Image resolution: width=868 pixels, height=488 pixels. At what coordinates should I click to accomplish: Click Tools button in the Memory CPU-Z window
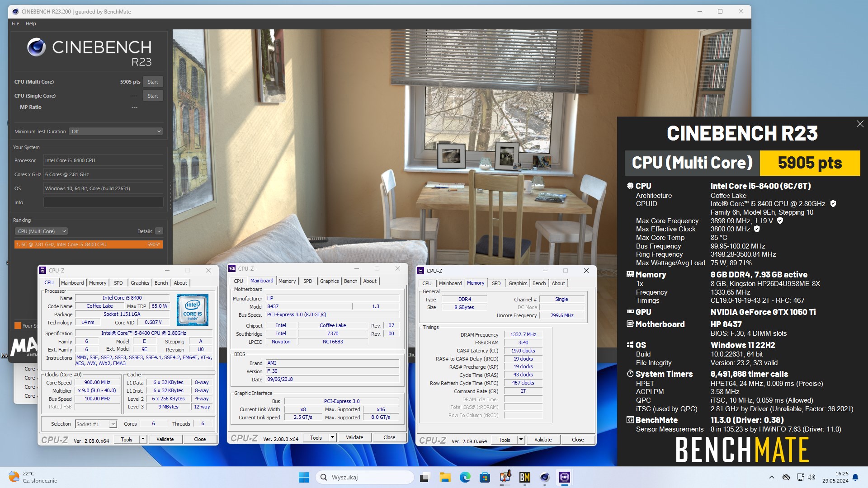pyautogui.click(x=505, y=440)
